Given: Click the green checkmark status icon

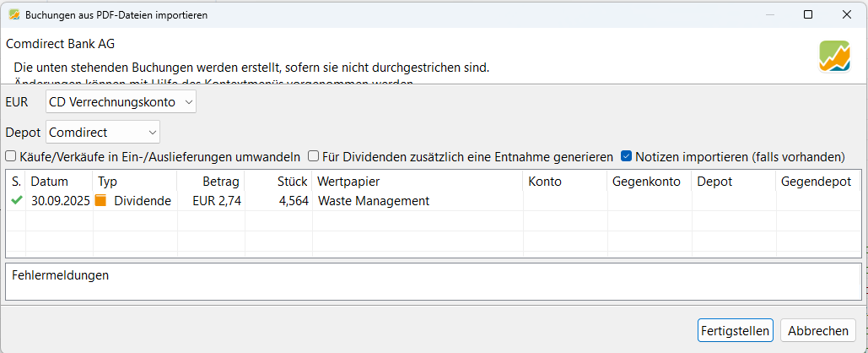Looking at the screenshot, I should pos(16,201).
